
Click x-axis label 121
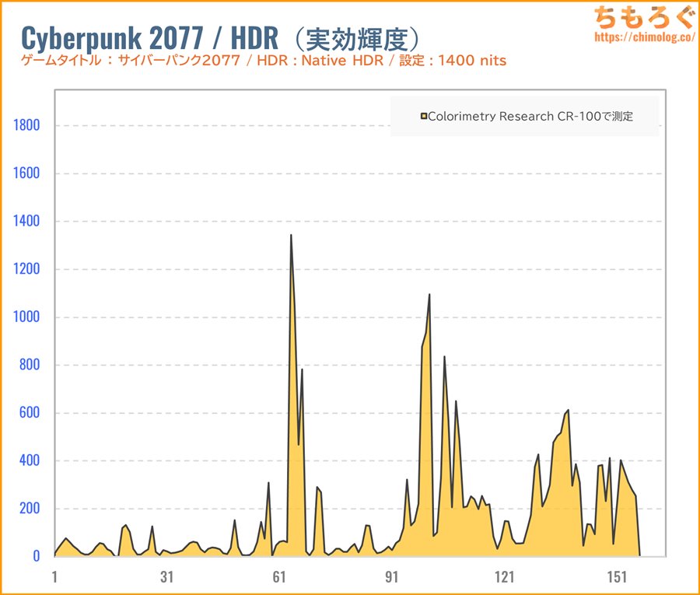504,576
